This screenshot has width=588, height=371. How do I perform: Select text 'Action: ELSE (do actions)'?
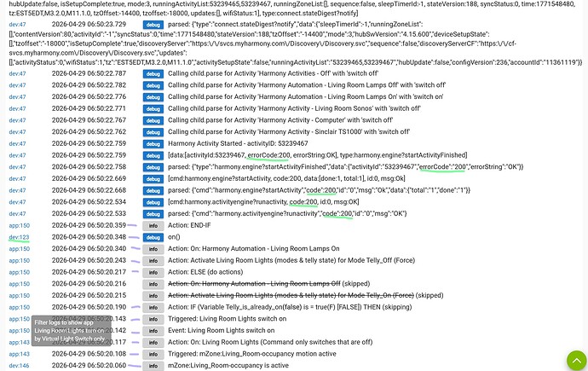click(205, 272)
